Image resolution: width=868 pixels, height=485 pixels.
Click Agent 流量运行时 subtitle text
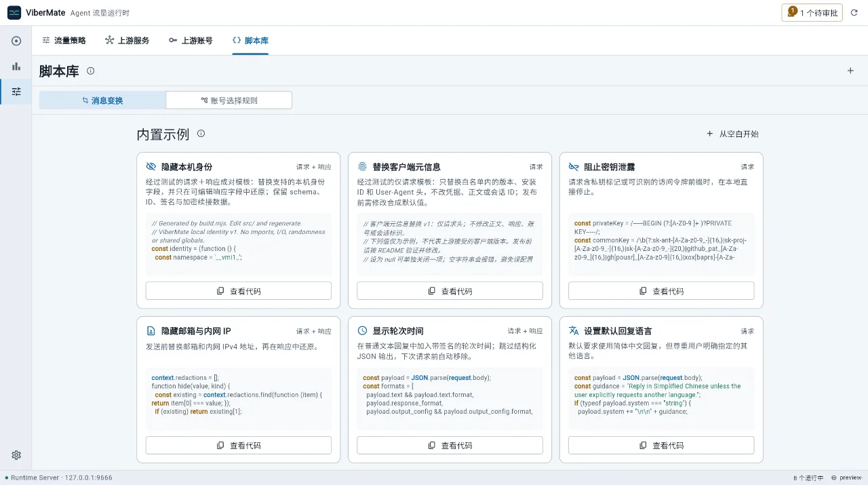pos(100,13)
